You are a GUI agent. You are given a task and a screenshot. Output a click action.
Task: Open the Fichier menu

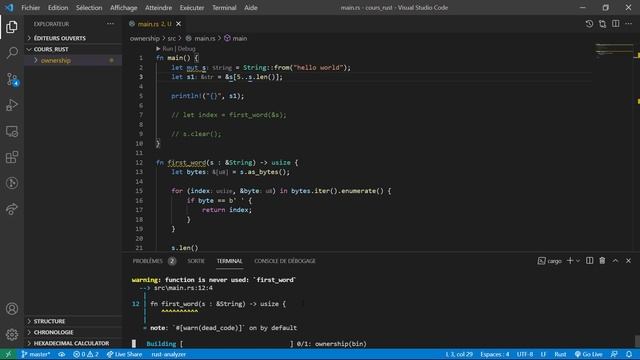click(x=31, y=7)
